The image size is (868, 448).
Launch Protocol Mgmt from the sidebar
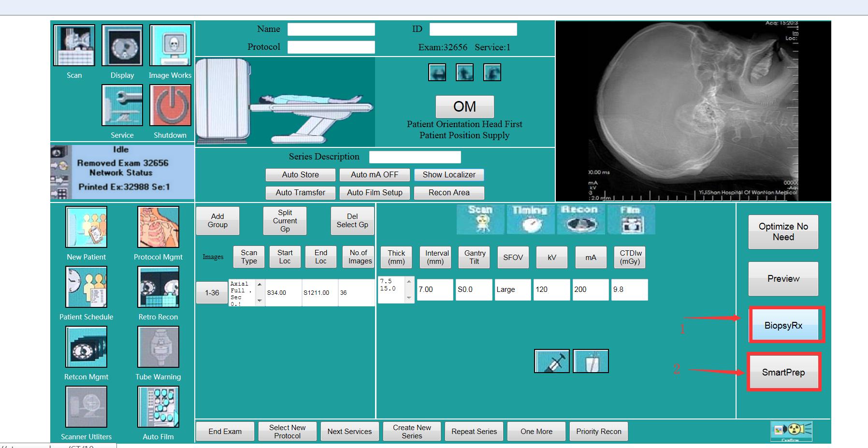(x=158, y=227)
